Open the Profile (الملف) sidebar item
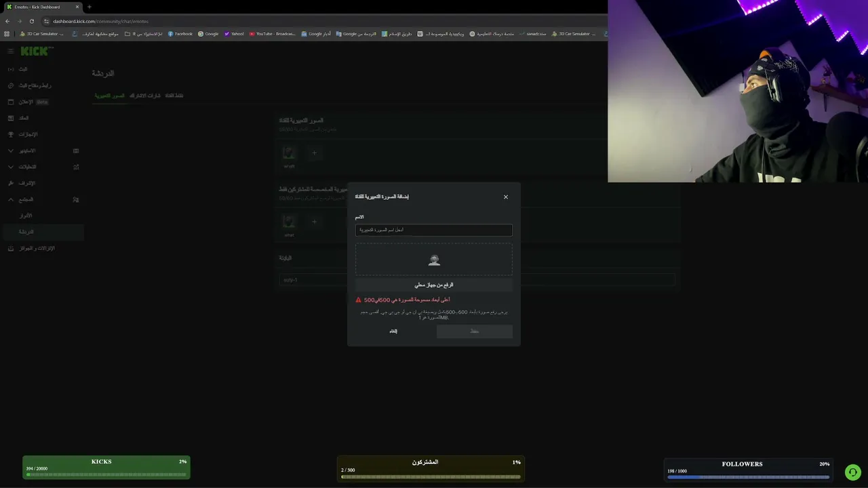Viewport: 868px width, 488px height. pyautogui.click(x=42, y=118)
